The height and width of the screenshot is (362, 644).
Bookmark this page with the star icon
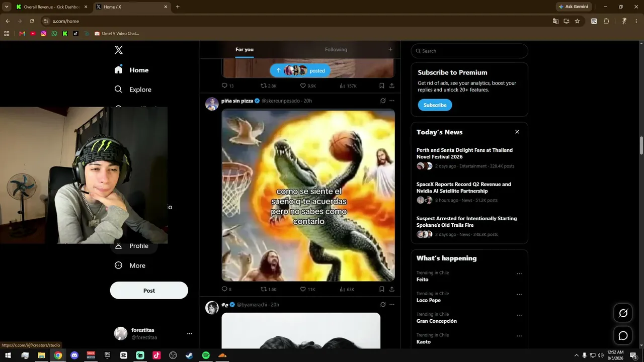[x=577, y=21]
